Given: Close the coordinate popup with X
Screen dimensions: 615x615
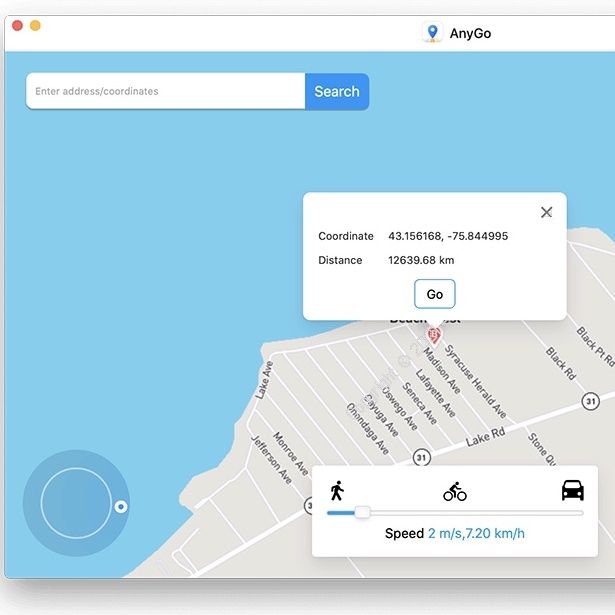Looking at the screenshot, I should [546, 212].
